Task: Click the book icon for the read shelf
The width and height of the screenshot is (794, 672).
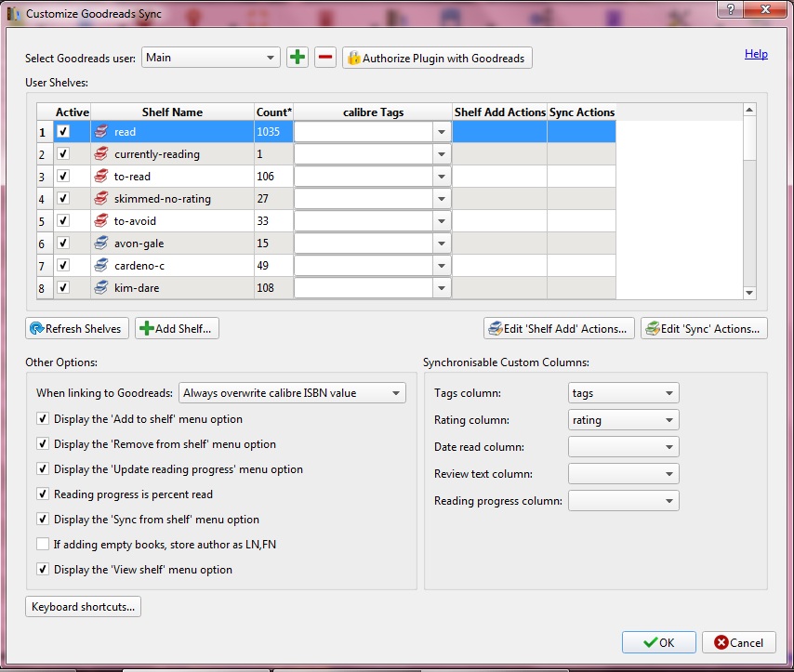Action: pos(101,132)
